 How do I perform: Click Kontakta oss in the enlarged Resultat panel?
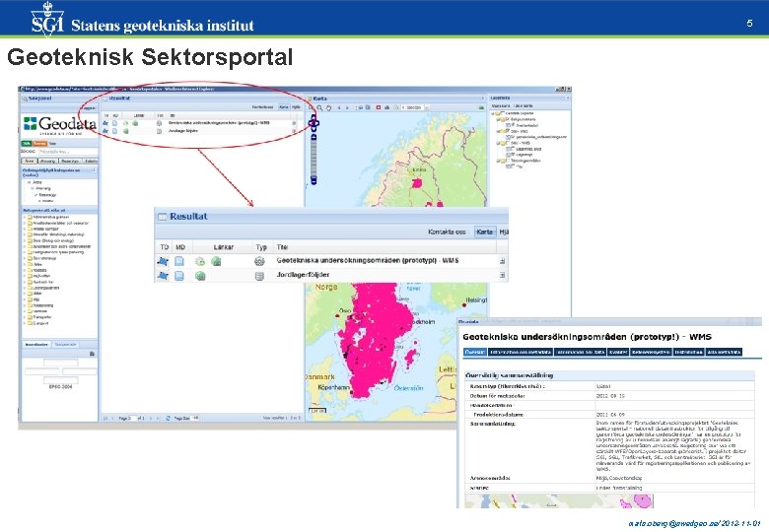point(447,232)
